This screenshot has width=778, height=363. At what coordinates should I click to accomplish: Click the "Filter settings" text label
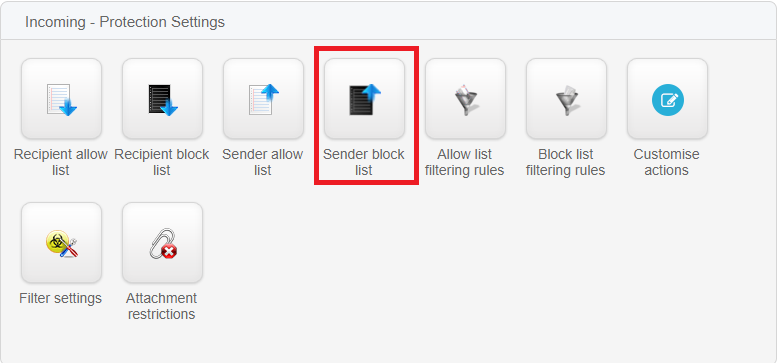tap(61, 299)
